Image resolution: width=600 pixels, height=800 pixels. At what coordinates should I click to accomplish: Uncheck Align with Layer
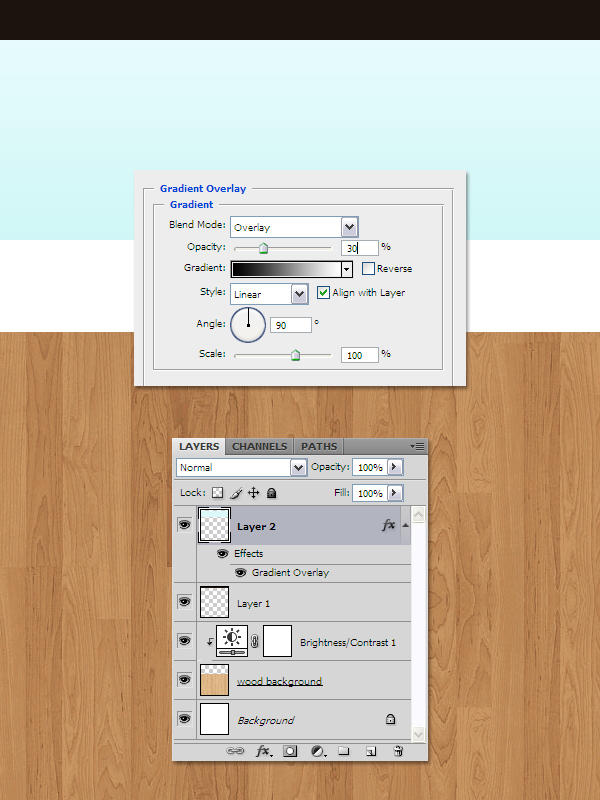[323, 292]
